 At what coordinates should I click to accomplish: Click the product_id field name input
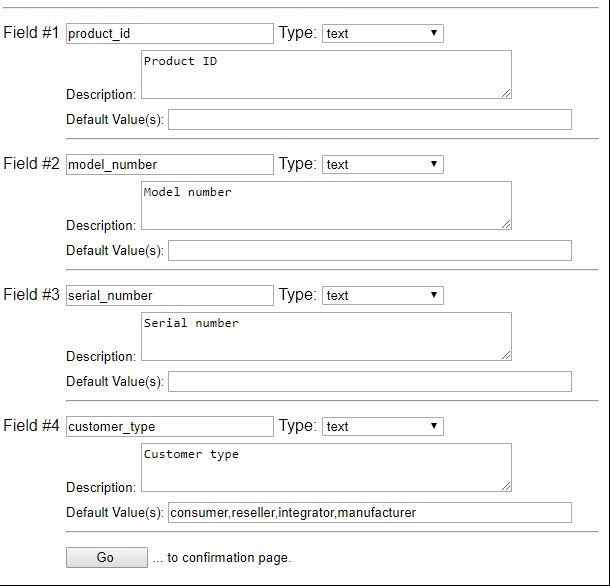(169, 33)
